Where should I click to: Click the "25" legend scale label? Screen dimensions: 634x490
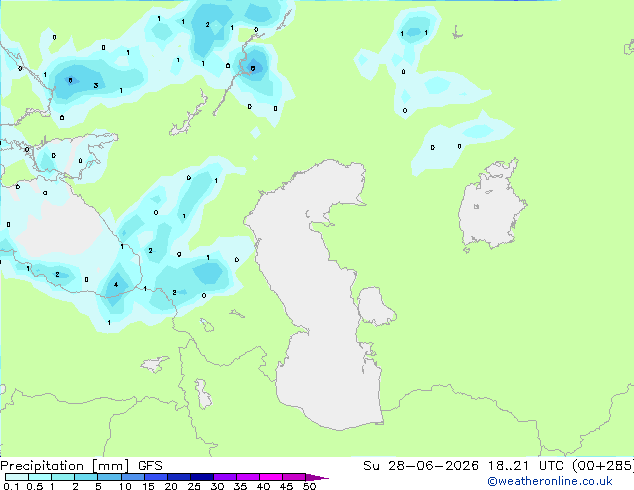194,486
